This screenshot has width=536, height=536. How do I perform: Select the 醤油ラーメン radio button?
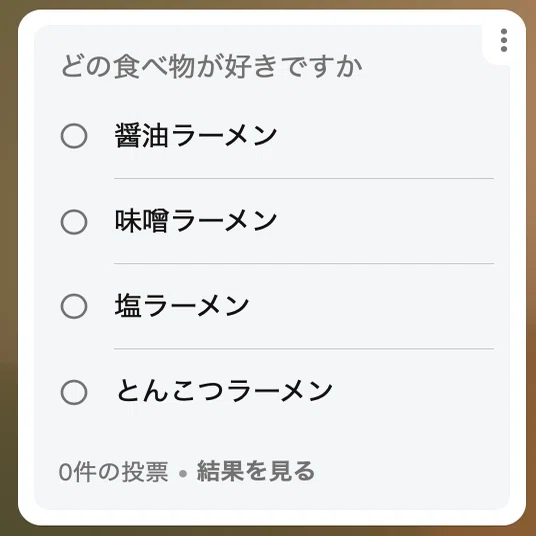pyautogui.click(x=74, y=136)
